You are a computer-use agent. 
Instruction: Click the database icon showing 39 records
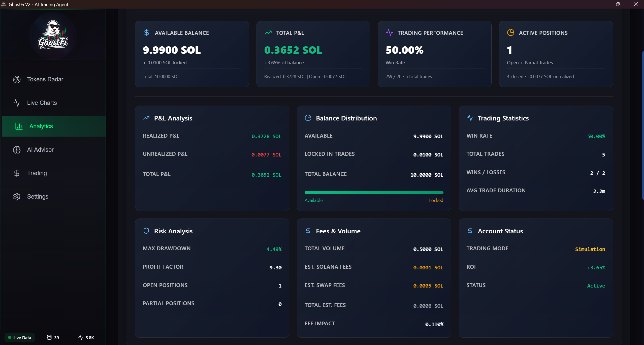point(49,337)
